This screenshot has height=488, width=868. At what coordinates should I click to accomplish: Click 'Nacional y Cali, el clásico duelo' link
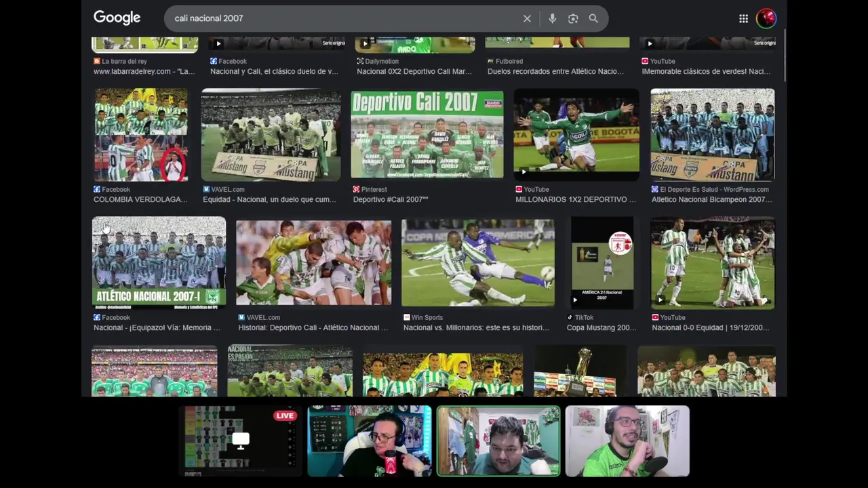tap(274, 71)
